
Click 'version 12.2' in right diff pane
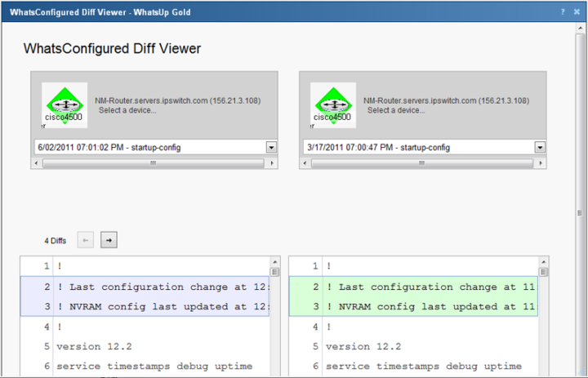(363, 346)
